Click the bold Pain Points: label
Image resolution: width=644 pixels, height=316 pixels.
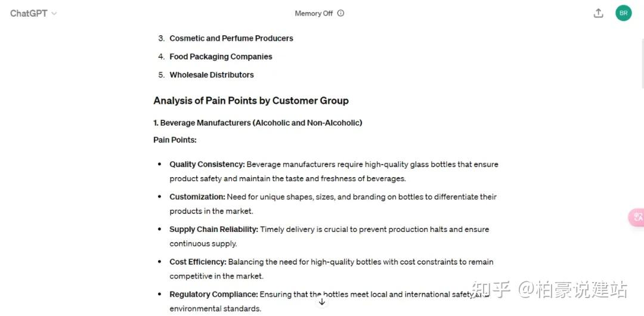pyautogui.click(x=175, y=140)
